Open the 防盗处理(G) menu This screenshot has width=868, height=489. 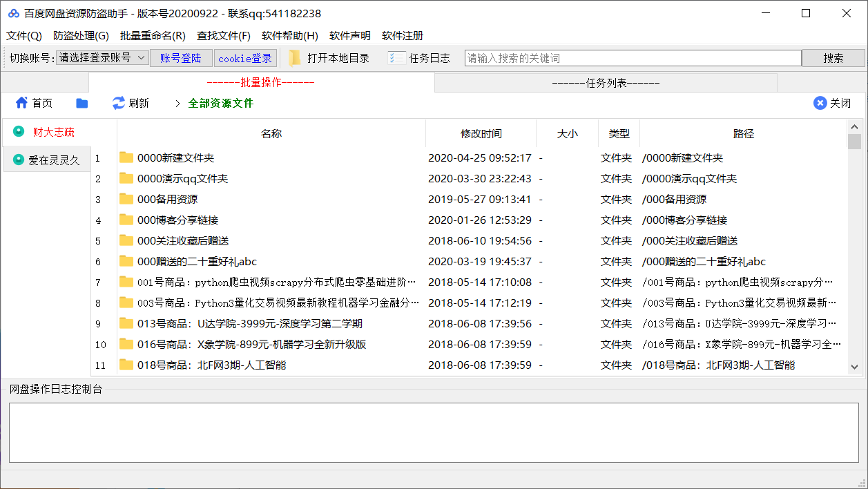[81, 36]
